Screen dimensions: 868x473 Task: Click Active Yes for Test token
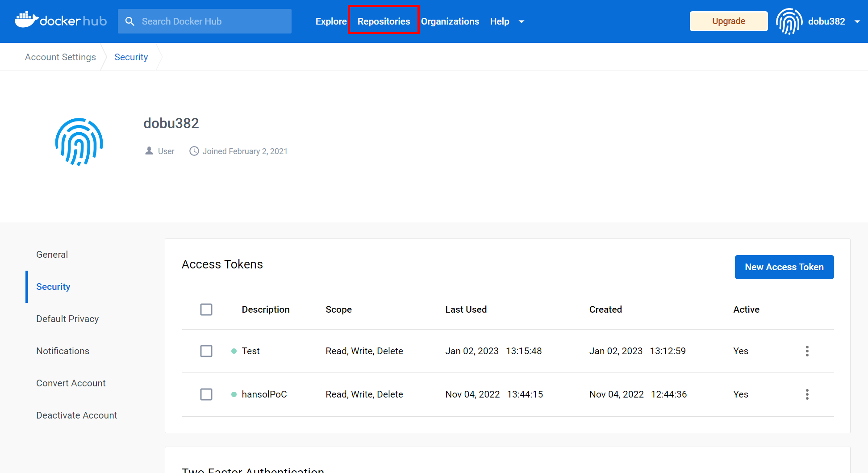point(741,351)
